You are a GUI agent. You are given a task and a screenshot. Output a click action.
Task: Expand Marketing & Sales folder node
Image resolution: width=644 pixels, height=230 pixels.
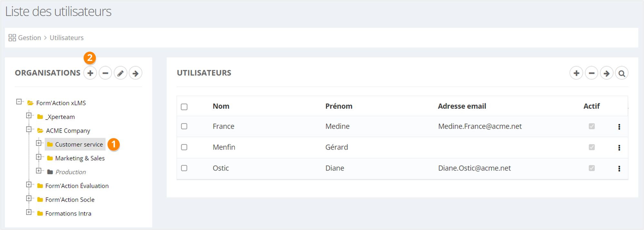[39, 157]
